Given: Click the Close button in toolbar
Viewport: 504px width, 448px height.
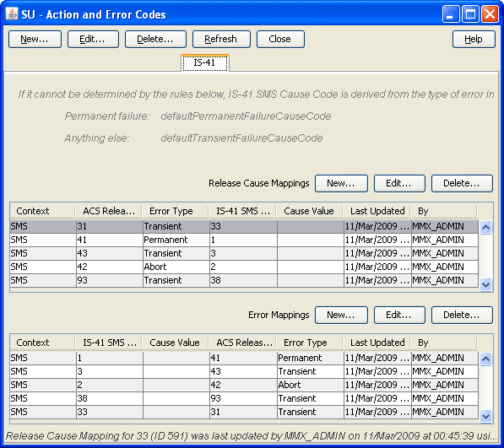Looking at the screenshot, I should [280, 39].
